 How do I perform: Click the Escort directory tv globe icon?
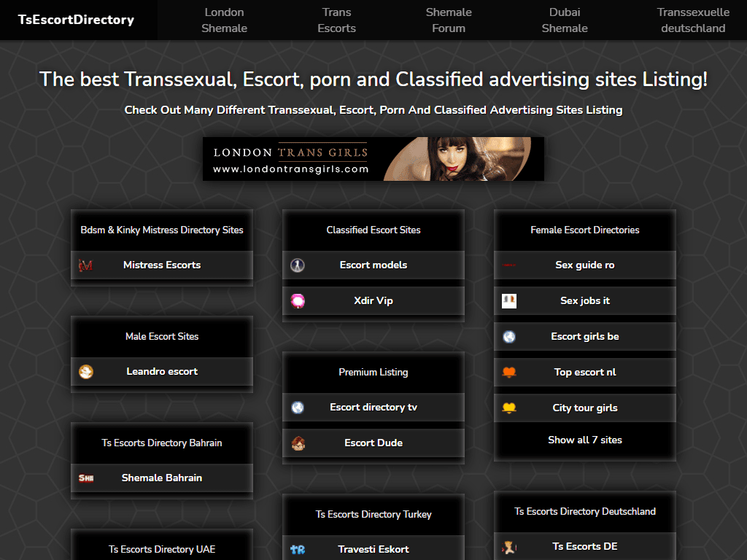point(298,408)
